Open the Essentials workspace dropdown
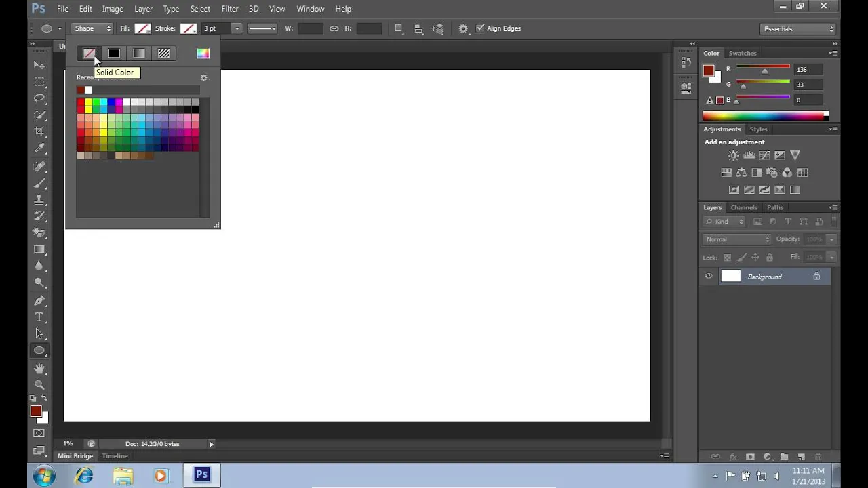The image size is (868, 488). click(x=798, y=28)
